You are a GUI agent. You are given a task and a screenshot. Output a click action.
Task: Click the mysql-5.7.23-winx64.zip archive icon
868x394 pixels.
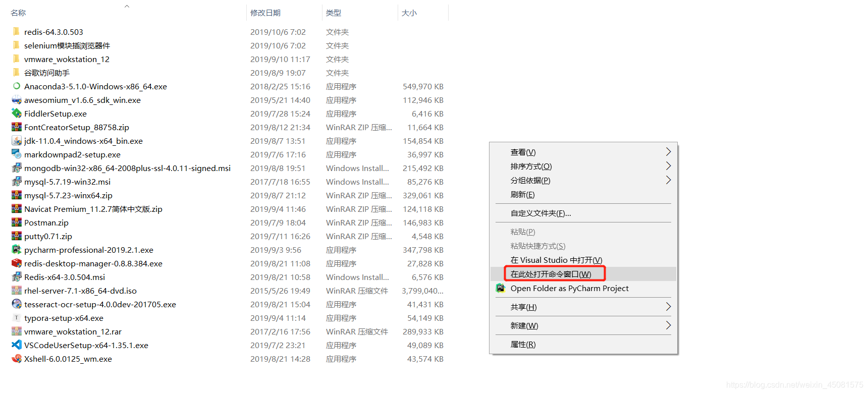[17, 195]
